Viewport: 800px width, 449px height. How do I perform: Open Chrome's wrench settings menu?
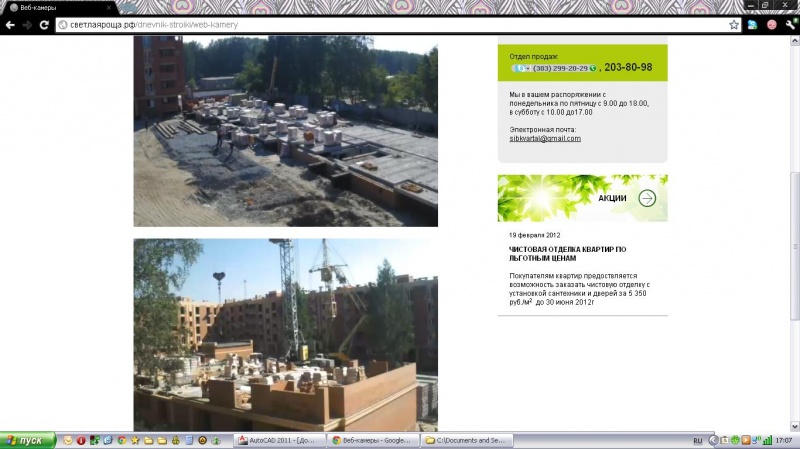click(x=791, y=24)
